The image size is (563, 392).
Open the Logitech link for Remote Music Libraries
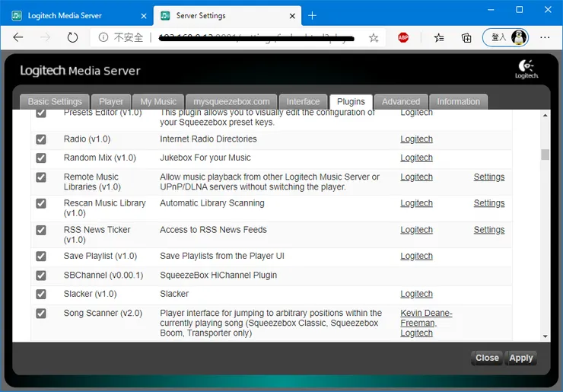coord(416,177)
